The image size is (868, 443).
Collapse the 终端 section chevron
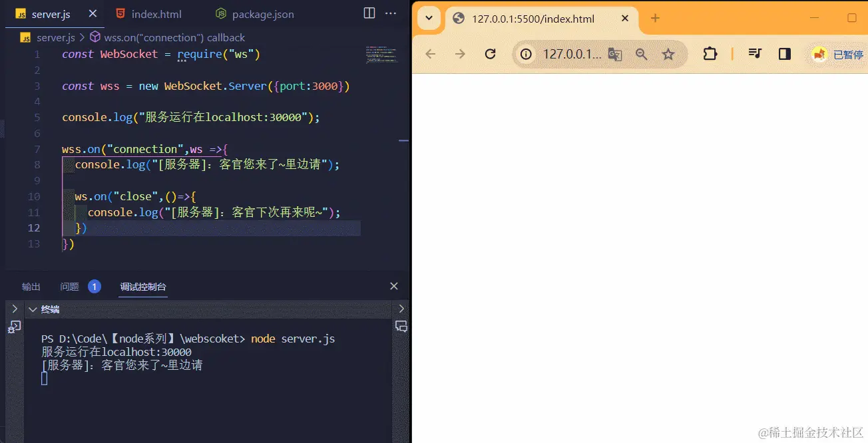click(32, 309)
